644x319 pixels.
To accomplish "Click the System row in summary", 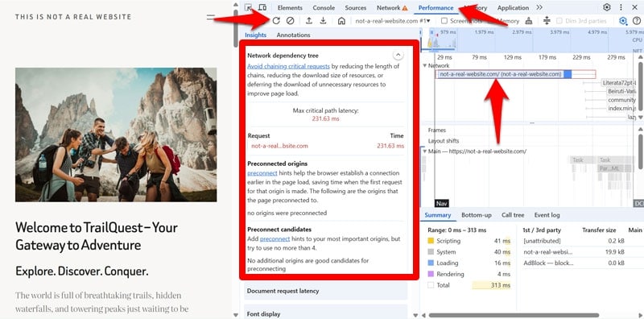I will click(x=469, y=251).
